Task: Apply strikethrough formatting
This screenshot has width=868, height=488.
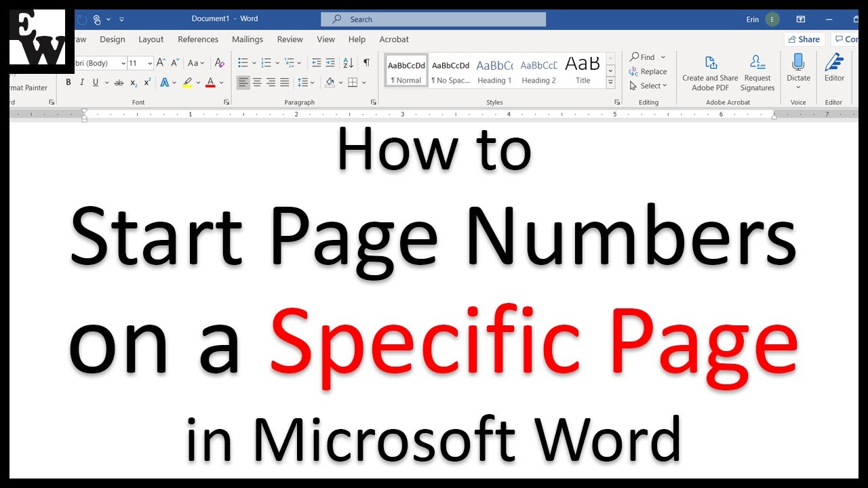Action: (x=119, y=83)
